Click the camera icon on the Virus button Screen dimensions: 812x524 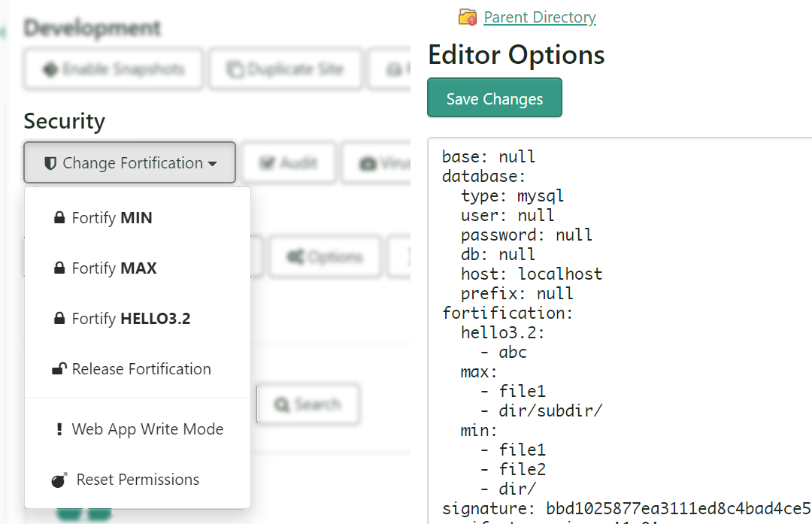click(368, 163)
